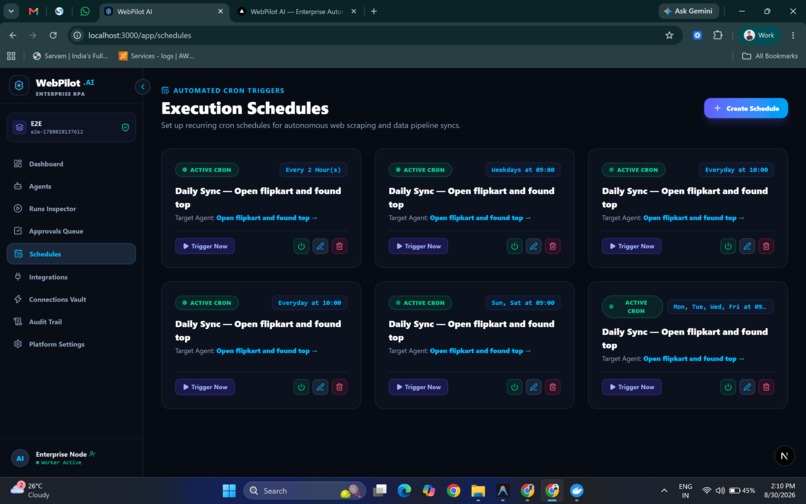The height and width of the screenshot is (504, 806).
Task: Delete the Sun, Sat at 09:00 schedule
Action: click(x=553, y=387)
